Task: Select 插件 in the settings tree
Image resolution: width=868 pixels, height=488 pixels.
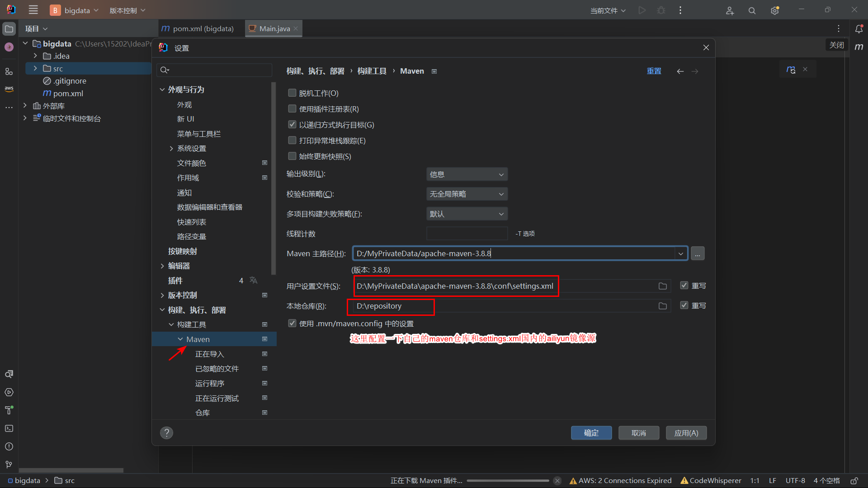Action: (175, 281)
